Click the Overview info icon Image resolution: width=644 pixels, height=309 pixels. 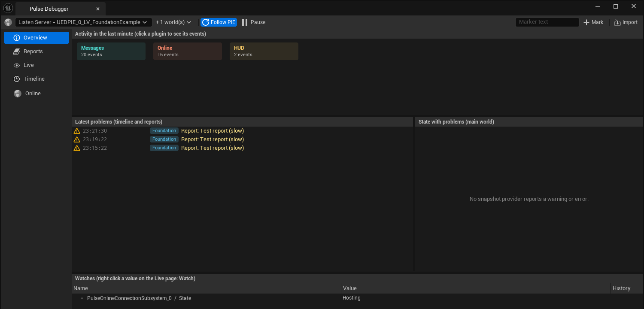click(x=17, y=38)
